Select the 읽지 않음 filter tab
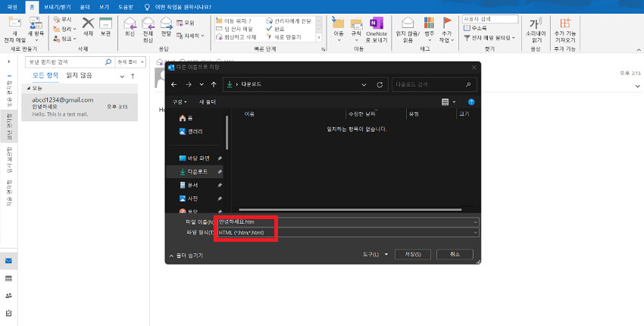 (80, 75)
